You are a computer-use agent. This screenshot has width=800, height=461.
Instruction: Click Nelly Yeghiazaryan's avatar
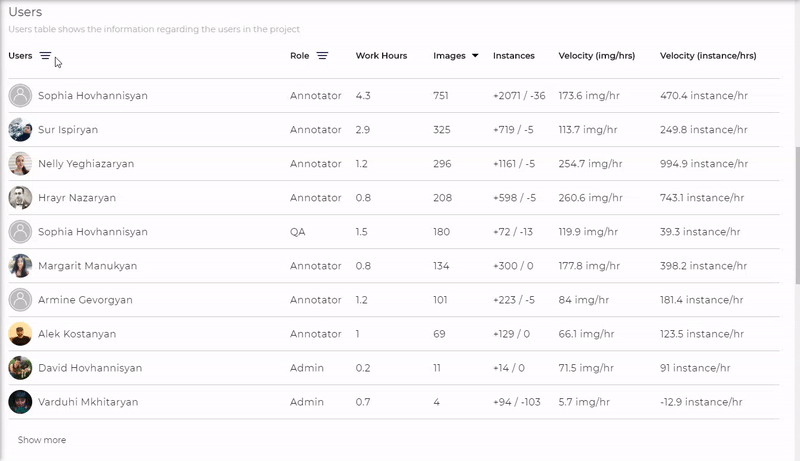click(20, 164)
